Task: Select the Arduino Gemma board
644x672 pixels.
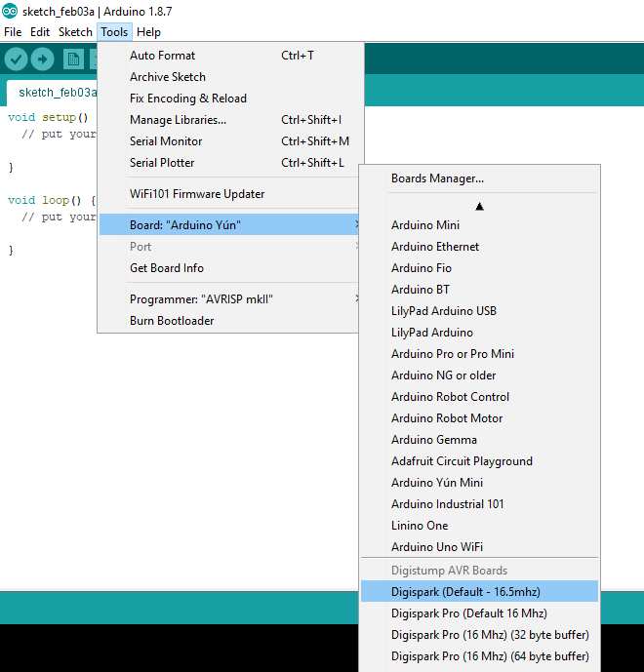Action: 479,439
